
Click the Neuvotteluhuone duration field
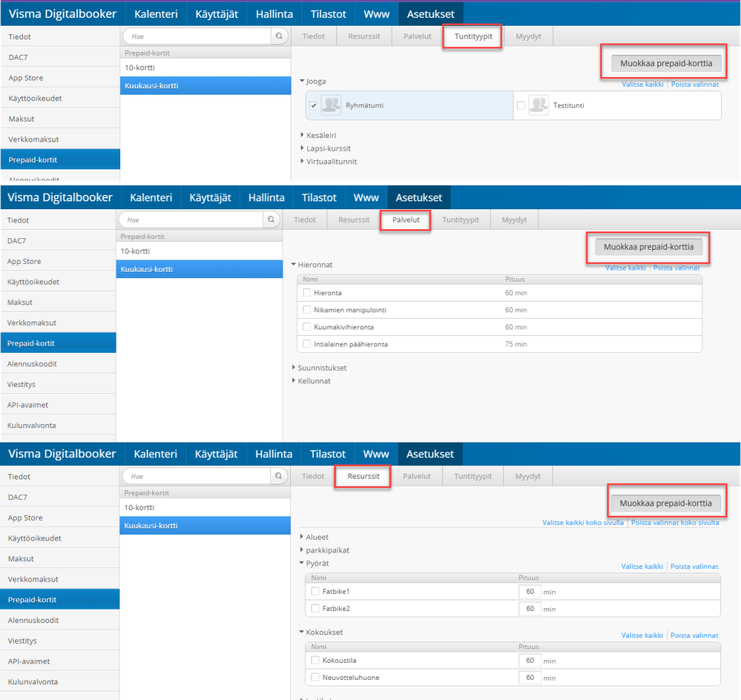530,677
